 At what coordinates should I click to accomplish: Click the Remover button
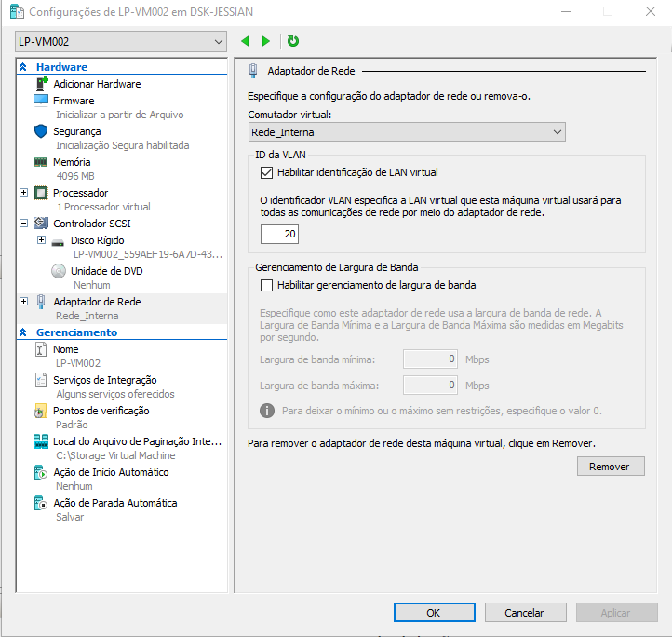point(611,467)
